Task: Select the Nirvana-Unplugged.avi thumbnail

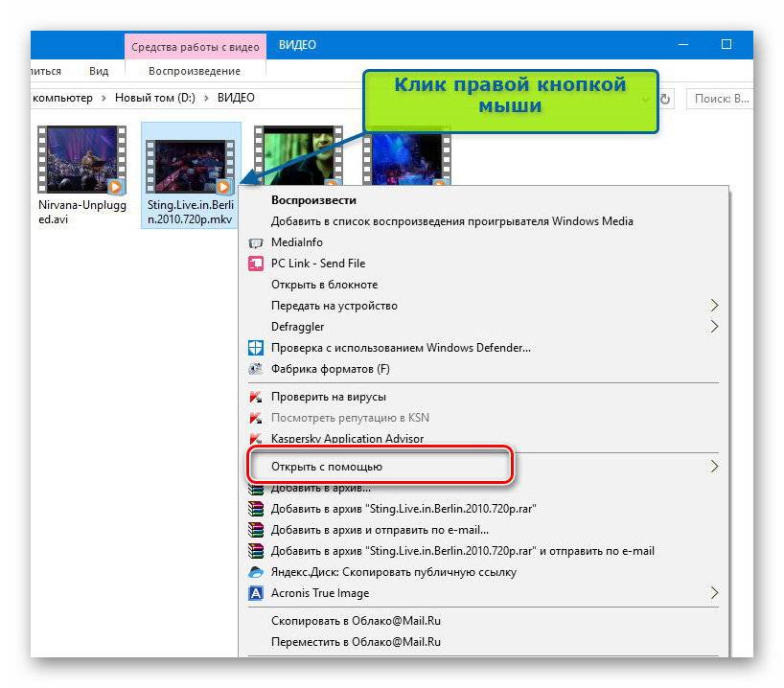Action: tap(82, 159)
